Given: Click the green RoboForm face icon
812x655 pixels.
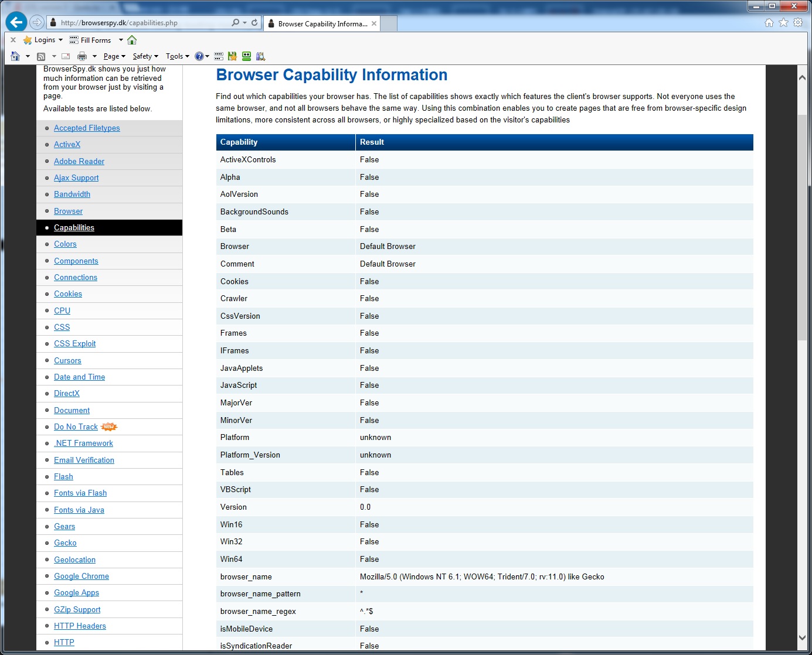Looking at the screenshot, I should [247, 56].
